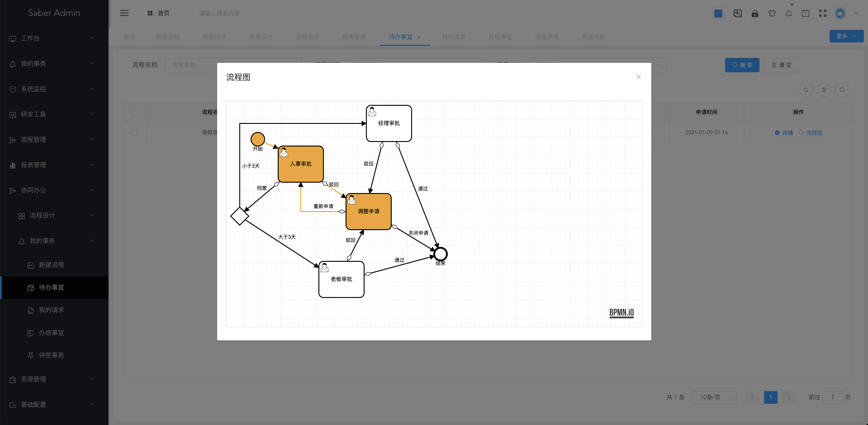Open the 10条/页 page size dropdown
This screenshot has width=868, height=425.
[x=714, y=397]
